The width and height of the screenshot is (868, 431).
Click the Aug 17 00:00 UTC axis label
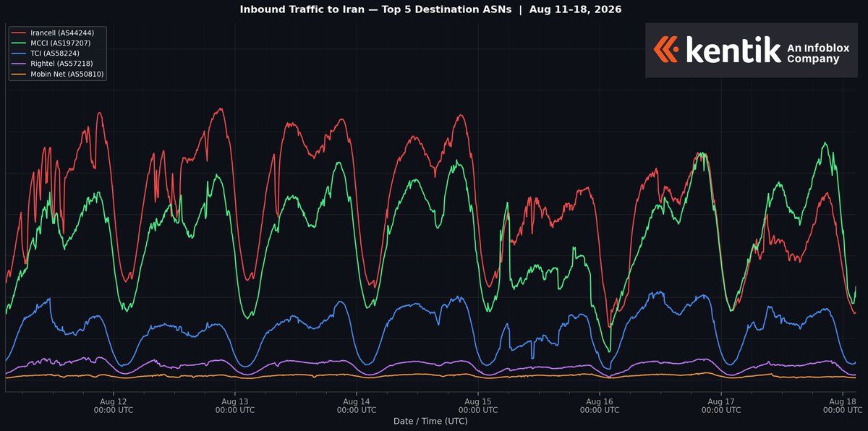tap(721, 405)
